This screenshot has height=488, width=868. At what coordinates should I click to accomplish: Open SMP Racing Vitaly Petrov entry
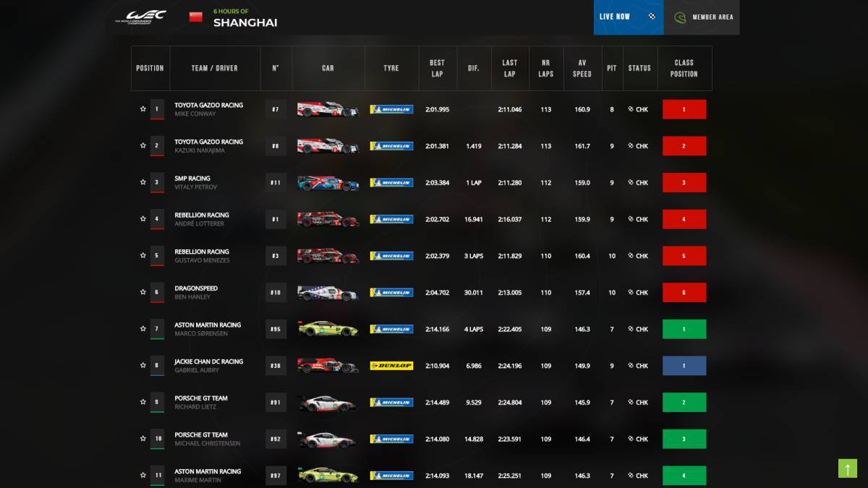click(195, 183)
